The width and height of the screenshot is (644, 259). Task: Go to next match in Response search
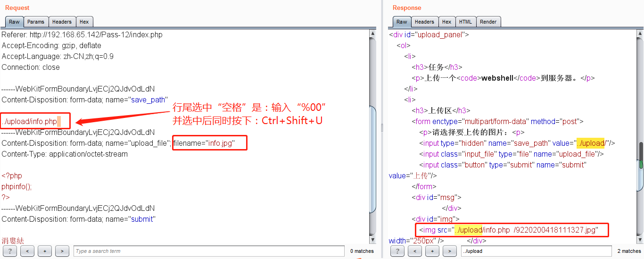450,251
